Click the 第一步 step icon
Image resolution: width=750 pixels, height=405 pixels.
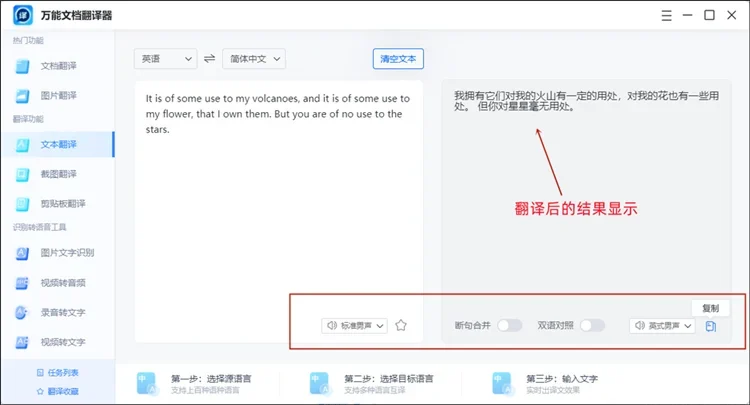pyautogui.click(x=147, y=383)
